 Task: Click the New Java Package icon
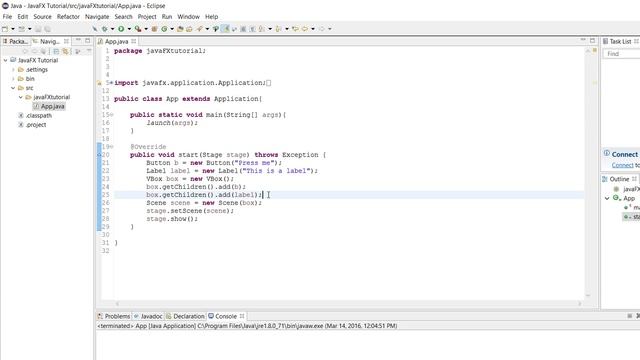tap(154, 29)
